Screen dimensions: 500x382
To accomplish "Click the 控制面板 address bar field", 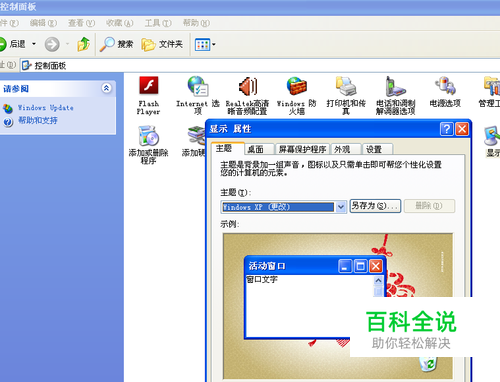I will 260,66.
